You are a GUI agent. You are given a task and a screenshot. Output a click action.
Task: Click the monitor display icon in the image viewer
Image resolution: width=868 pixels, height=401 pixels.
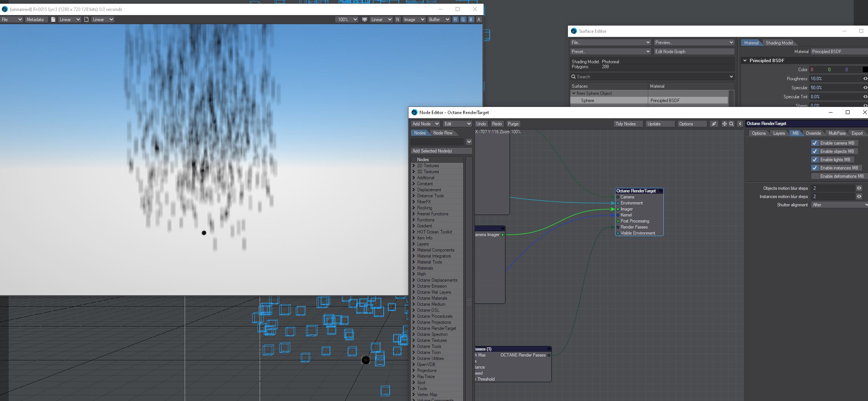pos(364,20)
